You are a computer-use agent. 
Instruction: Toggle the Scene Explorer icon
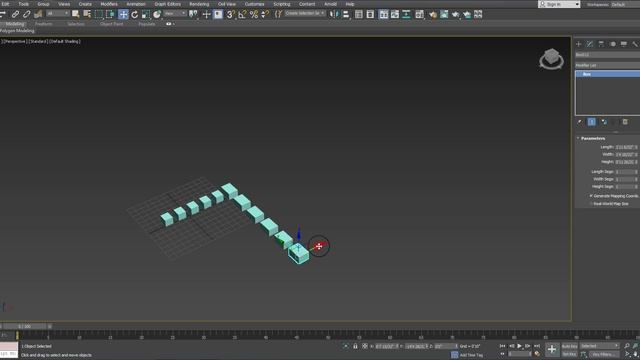click(358, 14)
